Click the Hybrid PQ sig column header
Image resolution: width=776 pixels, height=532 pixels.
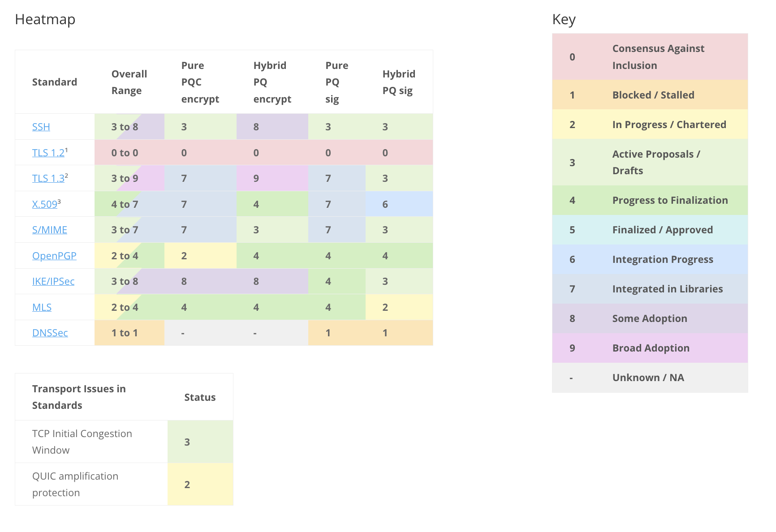[x=399, y=82]
